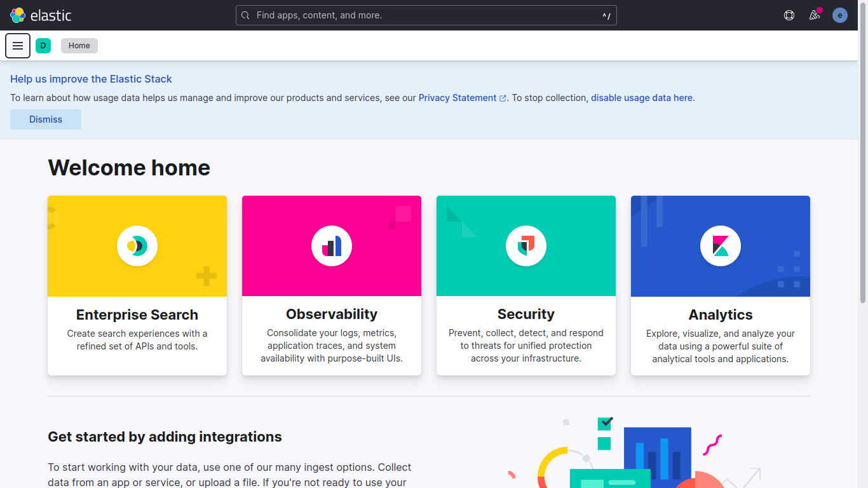The image size is (868, 488).
Task: Click the Security description text
Action: coord(526,346)
